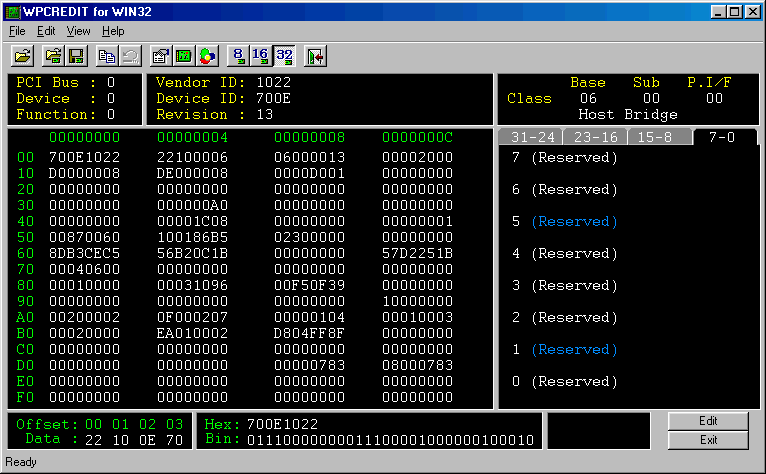
Task: Select register value 00010003
Action: (x=417, y=318)
